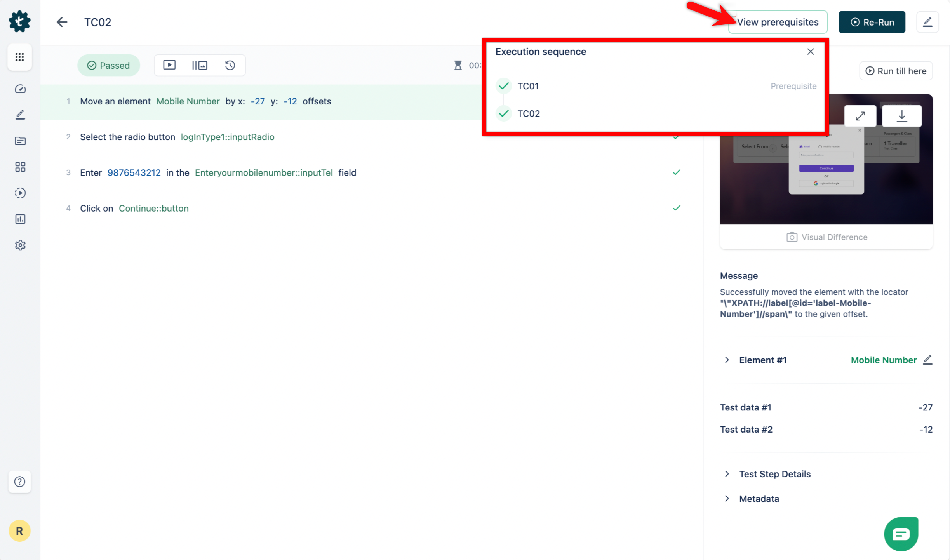Expand Test Step Details section
The image size is (950, 560).
point(727,474)
